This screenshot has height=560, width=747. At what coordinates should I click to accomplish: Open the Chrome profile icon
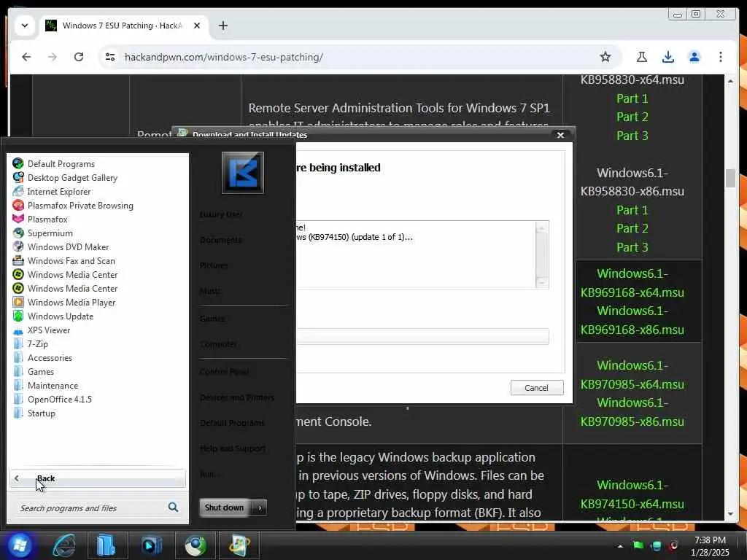click(694, 57)
